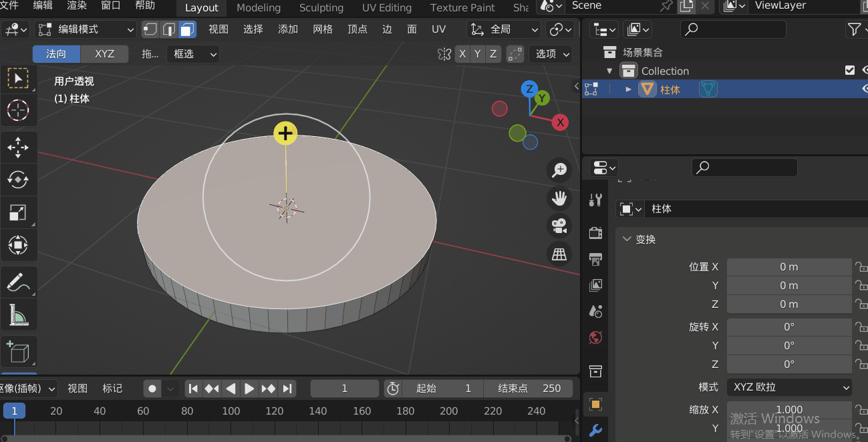Toggle visibility of the 柱体 object
The image size is (868, 442).
(x=864, y=89)
